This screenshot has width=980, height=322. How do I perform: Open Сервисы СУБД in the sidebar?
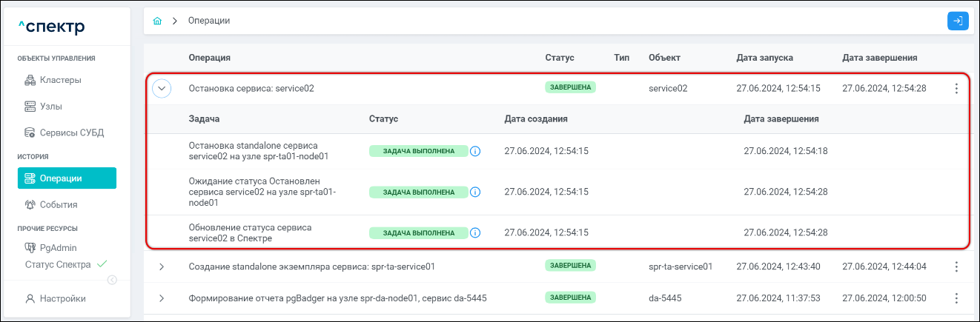tap(71, 133)
